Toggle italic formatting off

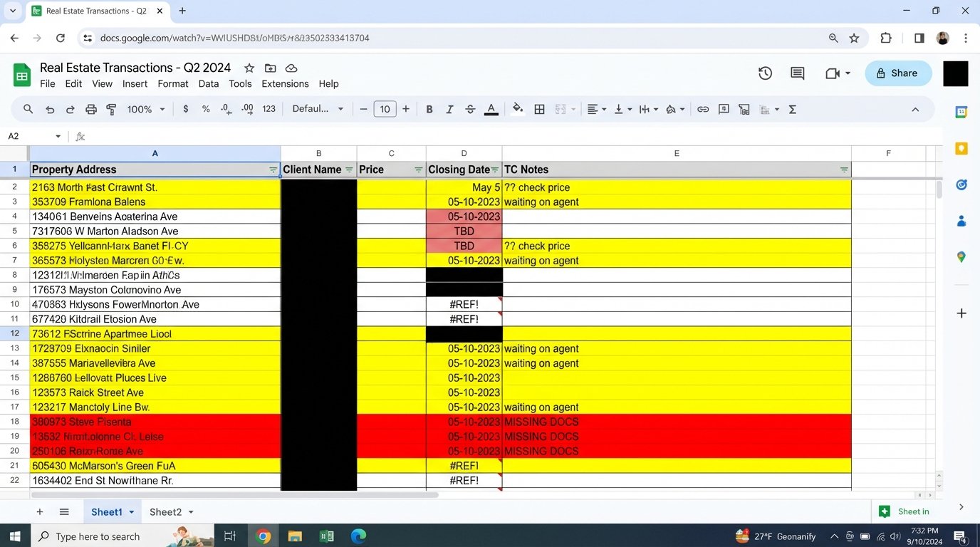pyautogui.click(x=449, y=109)
